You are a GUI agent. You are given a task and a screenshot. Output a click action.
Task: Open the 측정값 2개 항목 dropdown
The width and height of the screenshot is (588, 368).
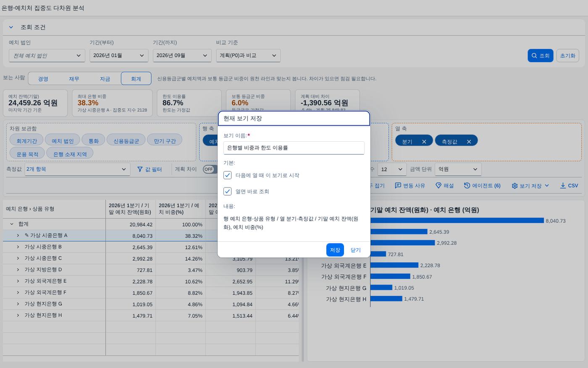(x=77, y=169)
